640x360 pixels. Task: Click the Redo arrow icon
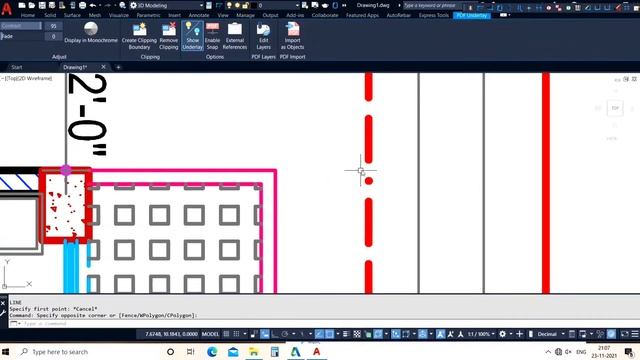click(108, 5)
